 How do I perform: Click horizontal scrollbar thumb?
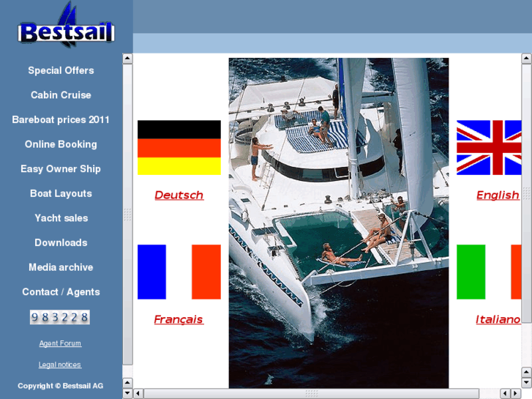[312, 394]
